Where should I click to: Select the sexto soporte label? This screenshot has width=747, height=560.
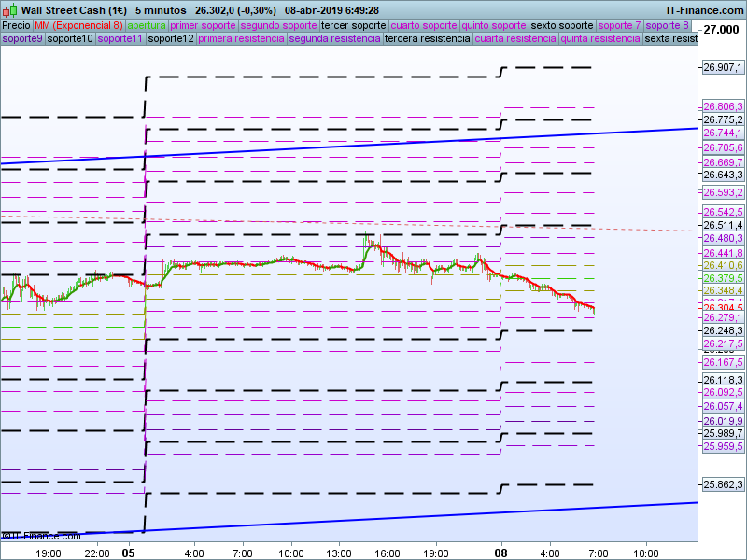tap(561, 25)
